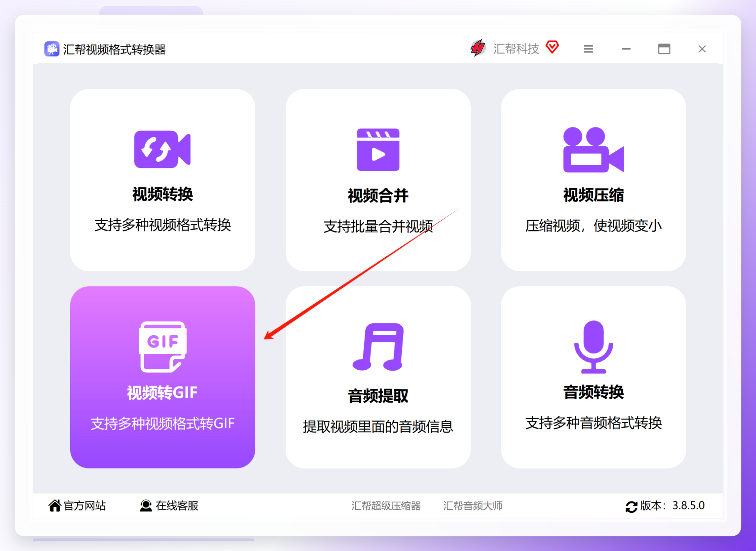
Task: Click the refresh version update icon
Action: [x=631, y=507]
